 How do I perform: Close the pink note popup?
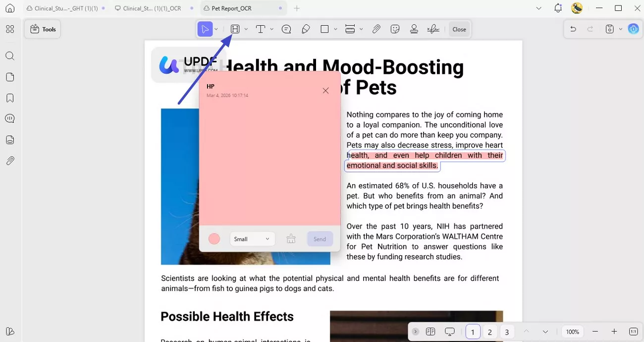[x=325, y=91]
